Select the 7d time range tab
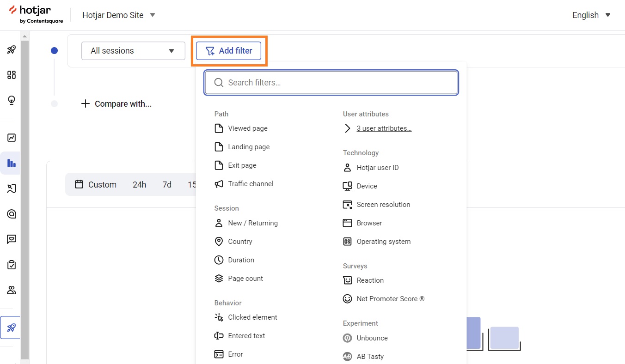This screenshot has height=364, width=625. [x=166, y=184]
